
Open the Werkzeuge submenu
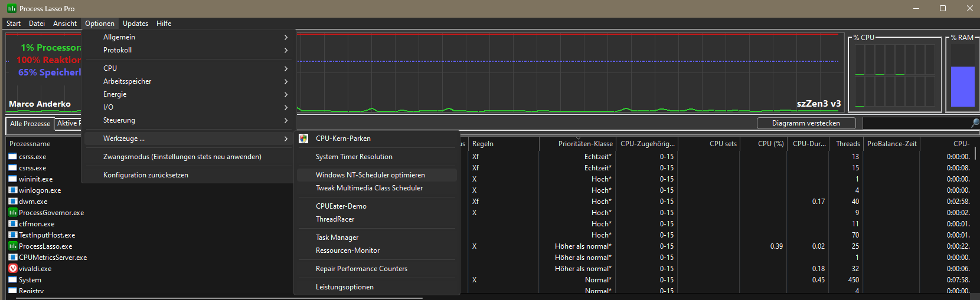(x=188, y=139)
